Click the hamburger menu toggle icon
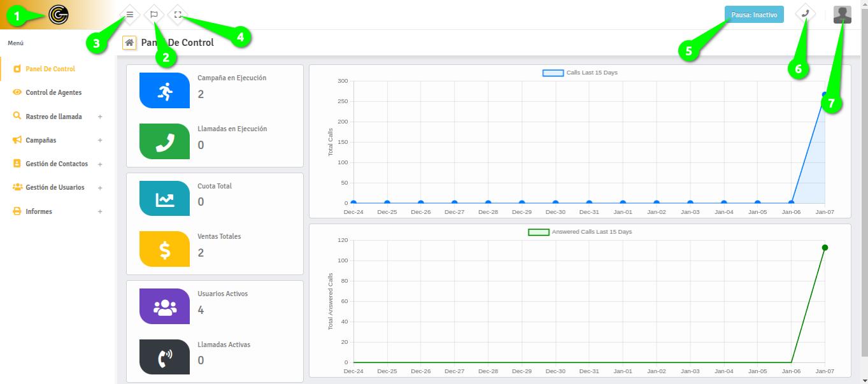Image resolution: width=868 pixels, height=384 pixels. [x=130, y=14]
